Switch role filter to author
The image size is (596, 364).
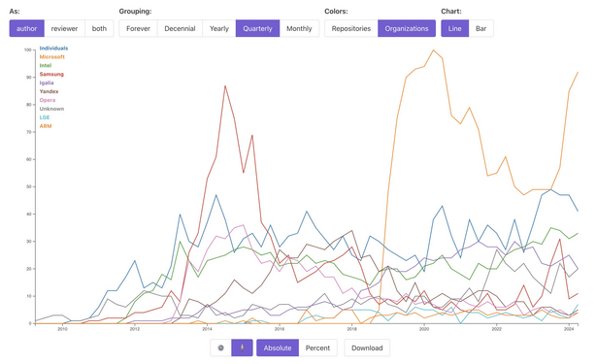tap(26, 28)
